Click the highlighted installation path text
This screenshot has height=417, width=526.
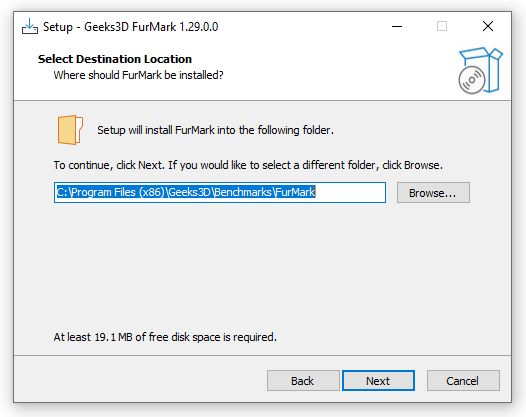[x=186, y=192]
